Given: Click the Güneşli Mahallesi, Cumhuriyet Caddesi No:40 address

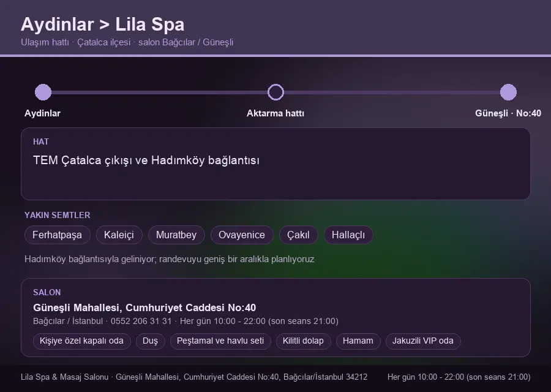Looking at the screenshot, I should (x=144, y=307).
